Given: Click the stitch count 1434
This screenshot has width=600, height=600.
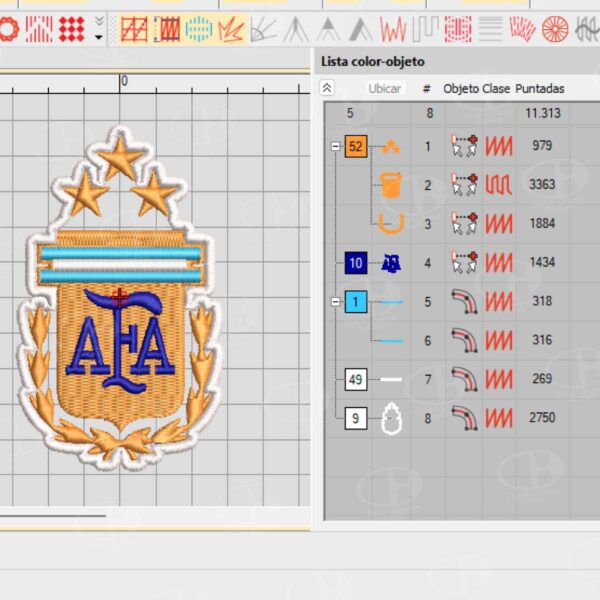Looking at the screenshot, I should point(542,262).
